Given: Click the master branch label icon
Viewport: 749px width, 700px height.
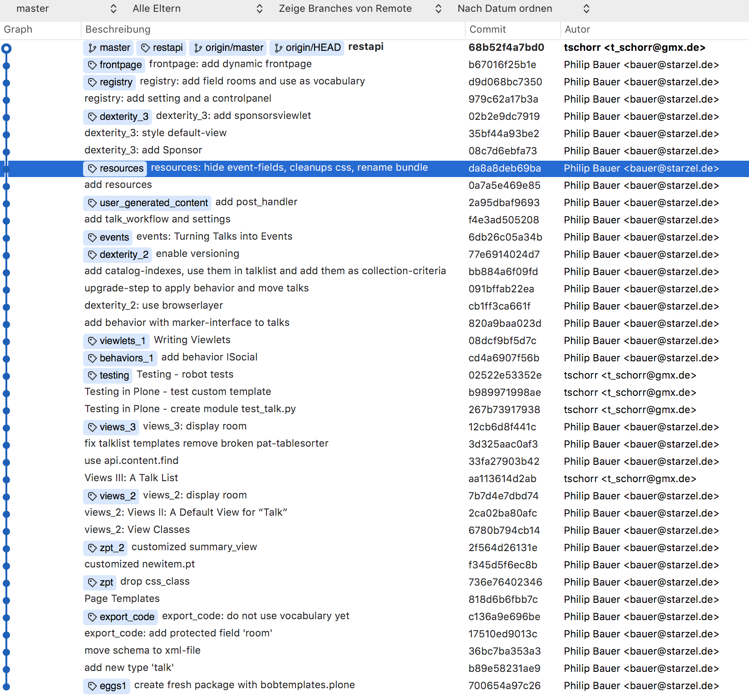Looking at the screenshot, I should 93,48.
